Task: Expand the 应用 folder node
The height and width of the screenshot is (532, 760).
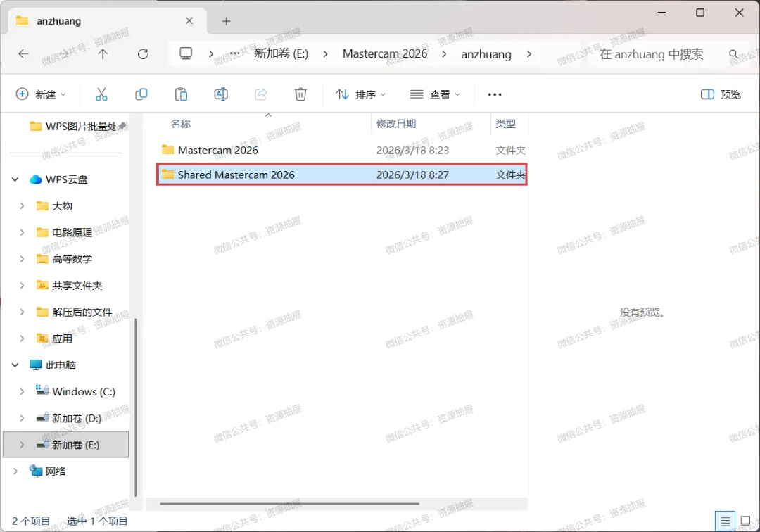Action: coord(22,338)
